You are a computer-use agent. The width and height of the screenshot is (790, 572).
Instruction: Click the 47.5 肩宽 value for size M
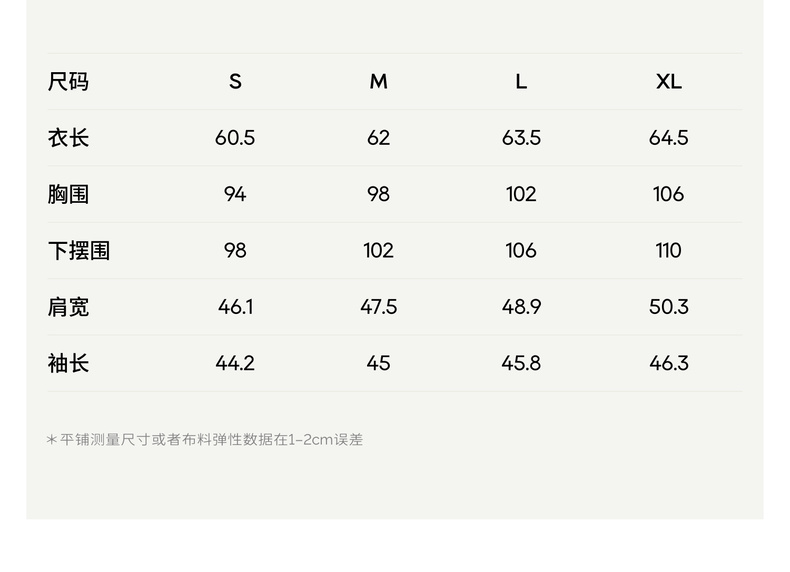[378, 307]
